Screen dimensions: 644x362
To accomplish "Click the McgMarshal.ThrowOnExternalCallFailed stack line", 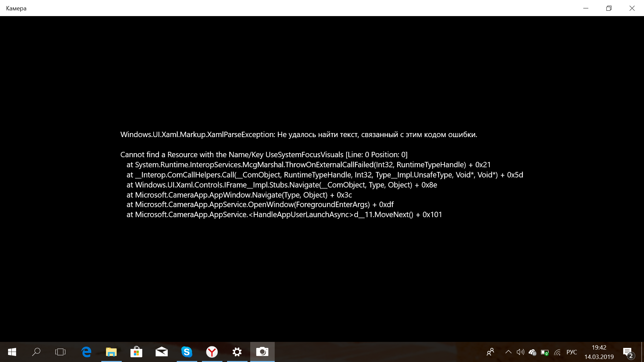I will (309, 165).
